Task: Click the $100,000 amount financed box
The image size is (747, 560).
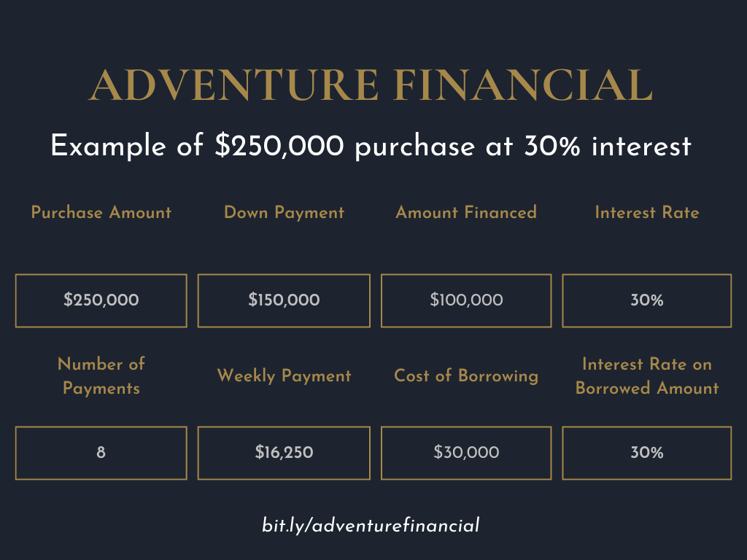Action: [x=466, y=300]
